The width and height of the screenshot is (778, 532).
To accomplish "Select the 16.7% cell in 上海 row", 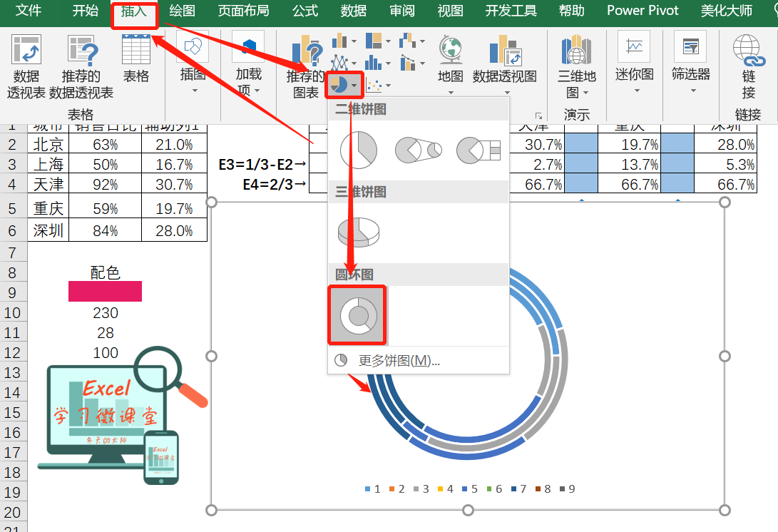I will [174, 164].
